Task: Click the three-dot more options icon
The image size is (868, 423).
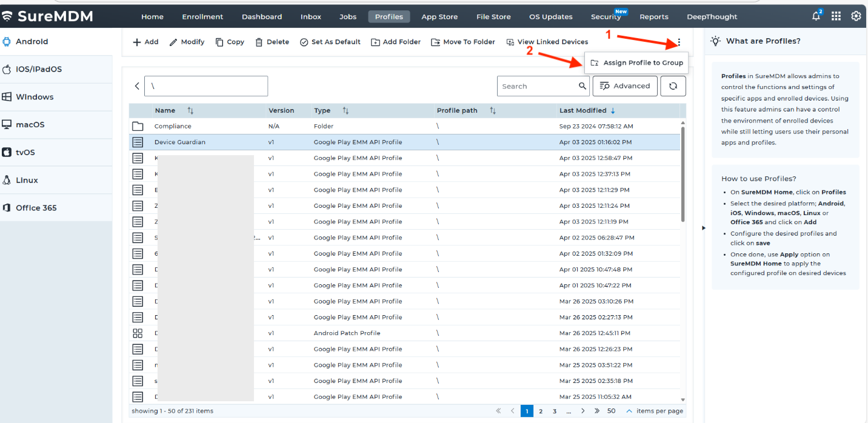Action: (x=679, y=42)
